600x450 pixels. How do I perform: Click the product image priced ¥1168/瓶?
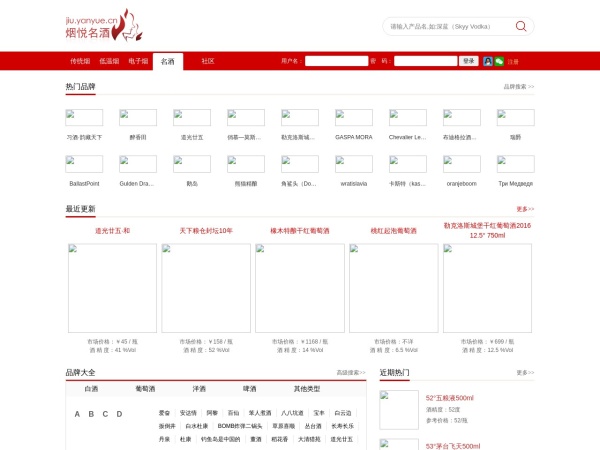pos(300,288)
